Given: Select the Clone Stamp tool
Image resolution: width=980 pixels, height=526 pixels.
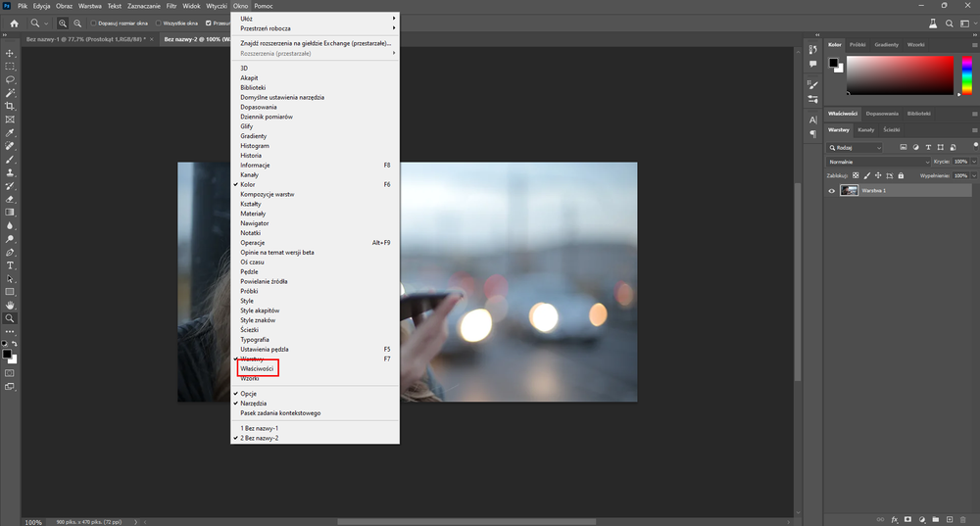Looking at the screenshot, I should coord(10,172).
